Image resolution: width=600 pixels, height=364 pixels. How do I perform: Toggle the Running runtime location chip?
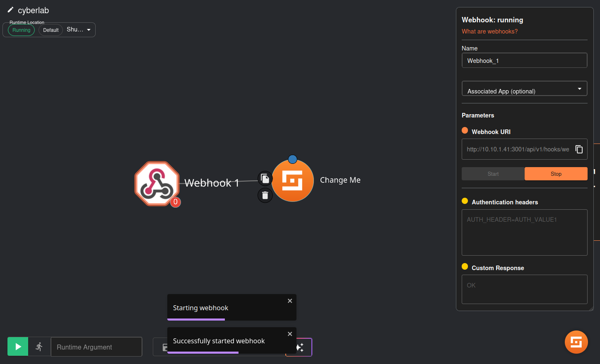(22, 30)
